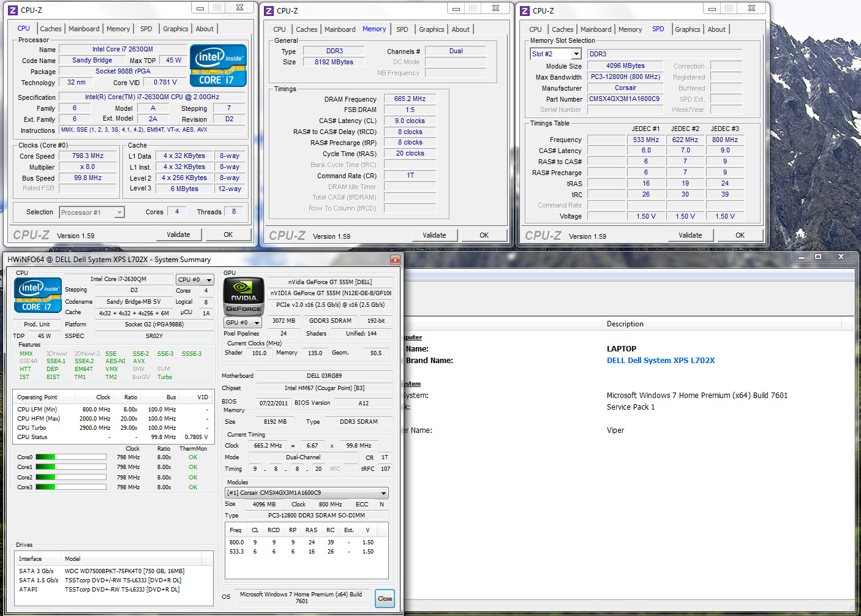
Task: Click the Core Speed field 798.3 MHz
Action: (88, 156)
